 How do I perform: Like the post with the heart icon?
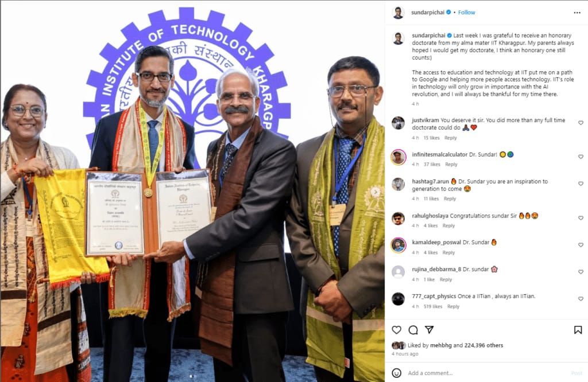pyautogui.click(x=396, y=330)
